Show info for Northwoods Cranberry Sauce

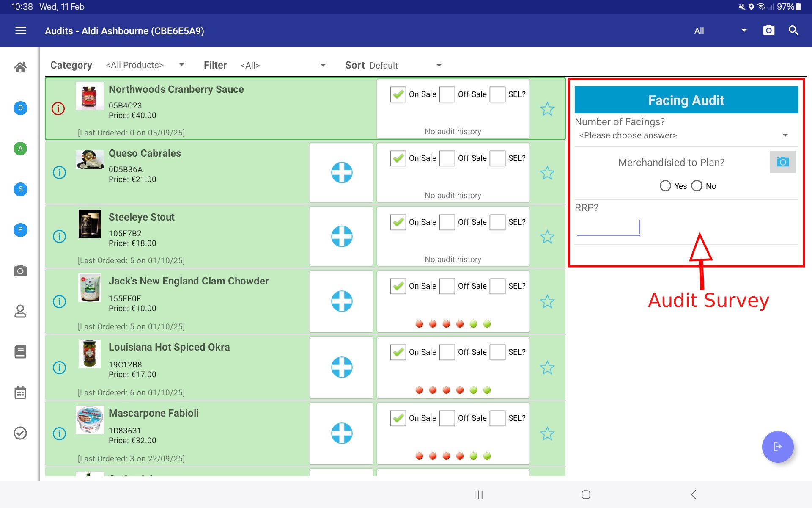point(58,109)
